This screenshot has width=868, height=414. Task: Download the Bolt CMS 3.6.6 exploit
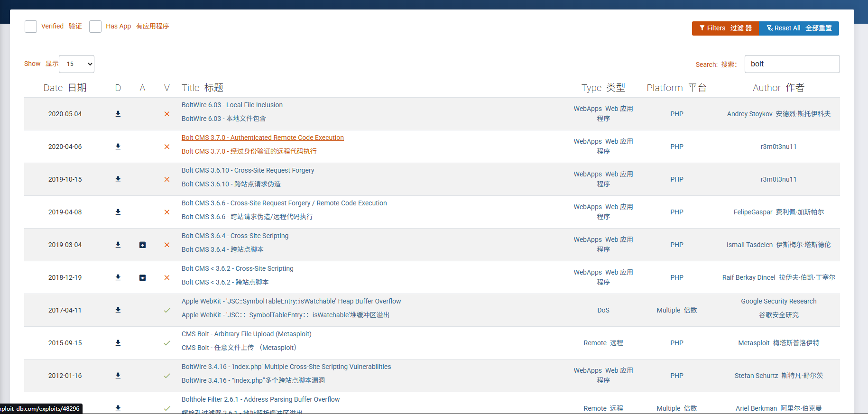pyautogui.click(x=118, y=212)
